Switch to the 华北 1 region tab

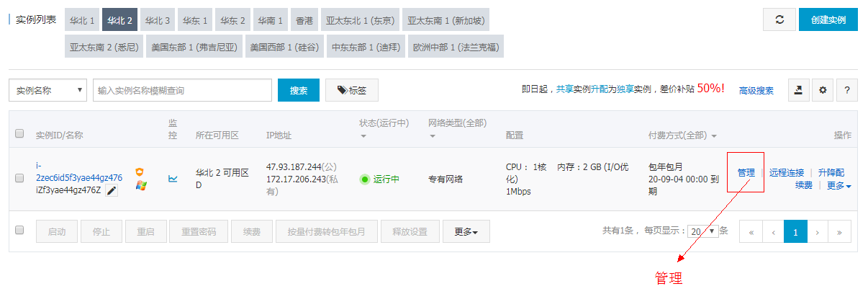pos(82,20)
